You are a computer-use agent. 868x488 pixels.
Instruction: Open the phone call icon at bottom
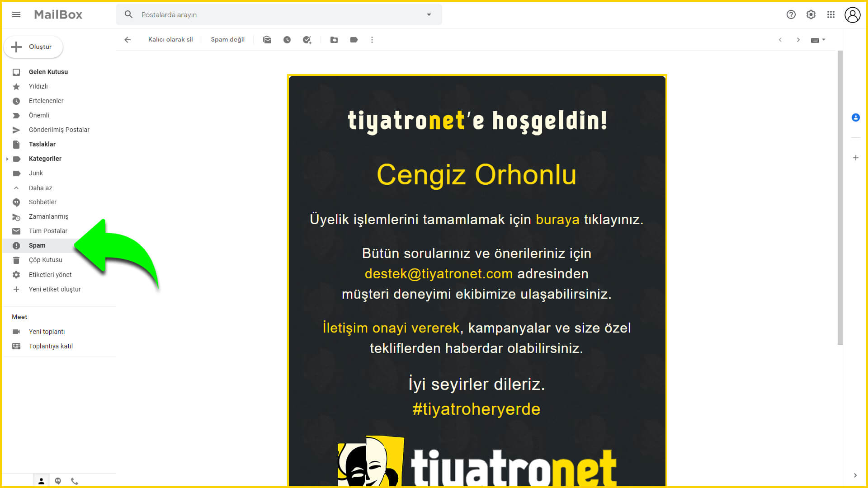point(75,481)
